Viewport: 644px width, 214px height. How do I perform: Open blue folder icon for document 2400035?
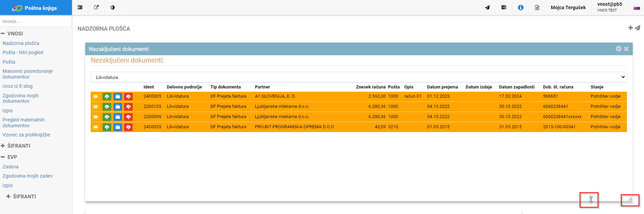click(x=118, y=127)
